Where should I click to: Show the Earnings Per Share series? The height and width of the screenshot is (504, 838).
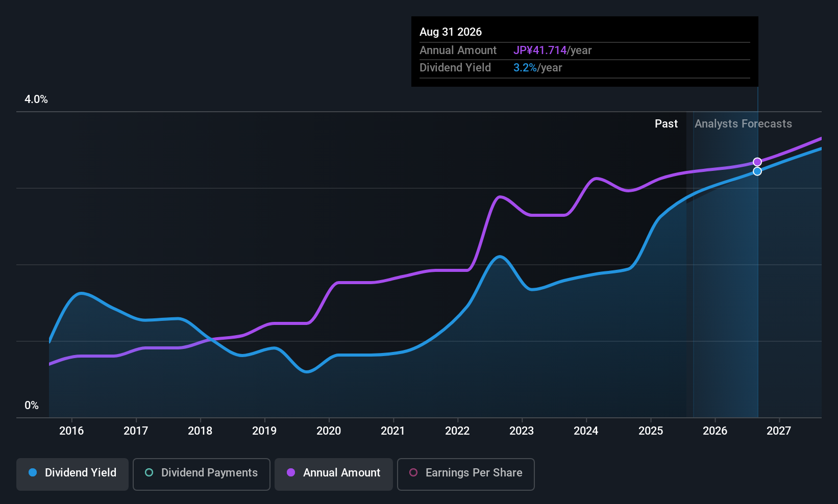tap(465, 473)
